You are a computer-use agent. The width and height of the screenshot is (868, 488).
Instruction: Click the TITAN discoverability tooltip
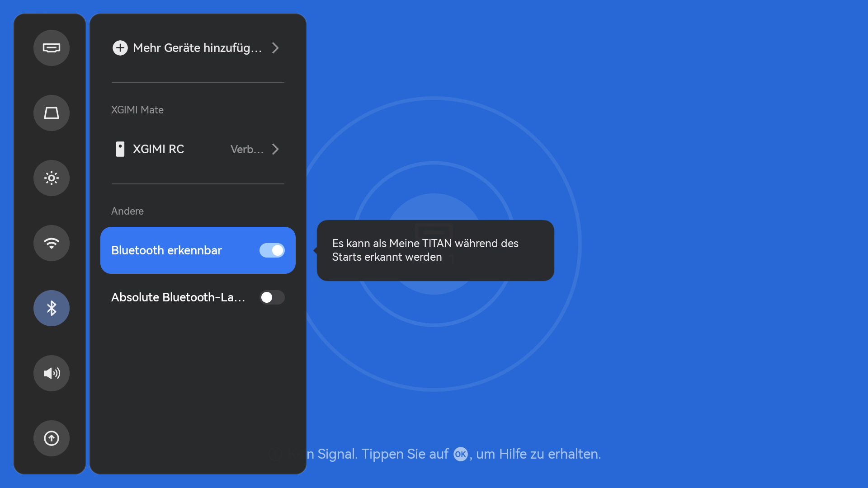(435, 250)
